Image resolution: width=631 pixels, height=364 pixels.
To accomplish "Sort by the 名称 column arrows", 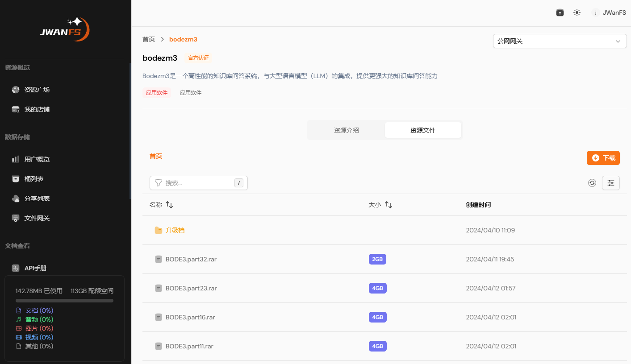I will point(169,205).
